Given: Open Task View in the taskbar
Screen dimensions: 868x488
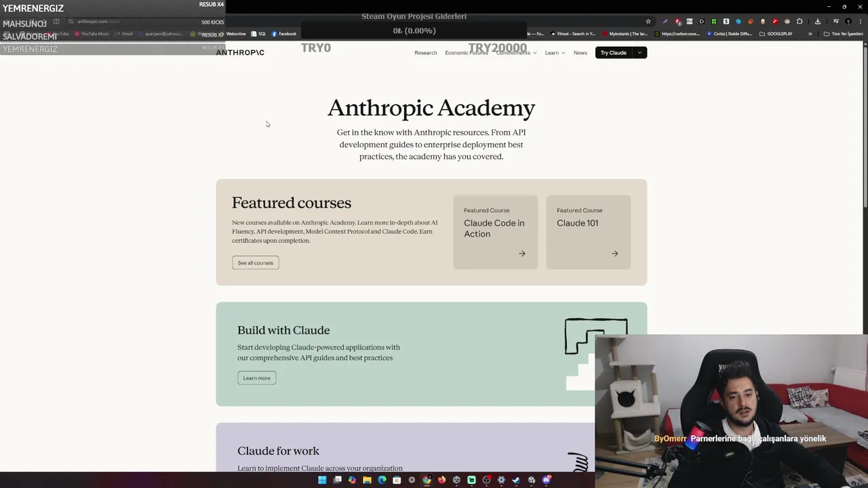Looking at the screenshot, I should 337,480.
